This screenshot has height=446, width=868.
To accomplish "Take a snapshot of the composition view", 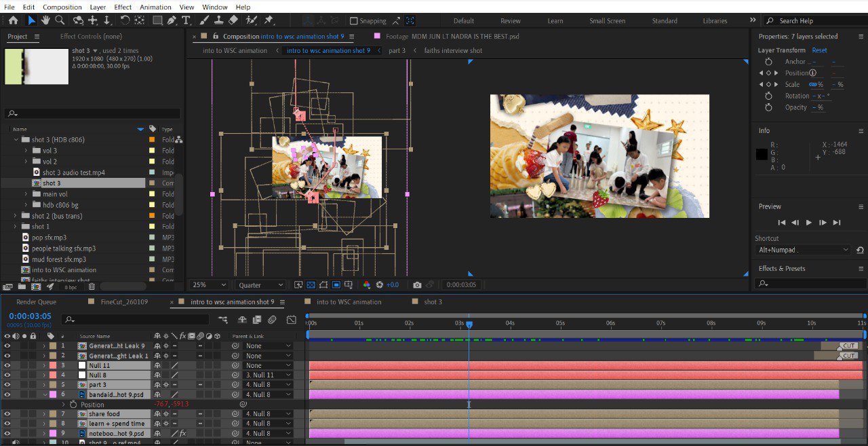I will 417,284.
